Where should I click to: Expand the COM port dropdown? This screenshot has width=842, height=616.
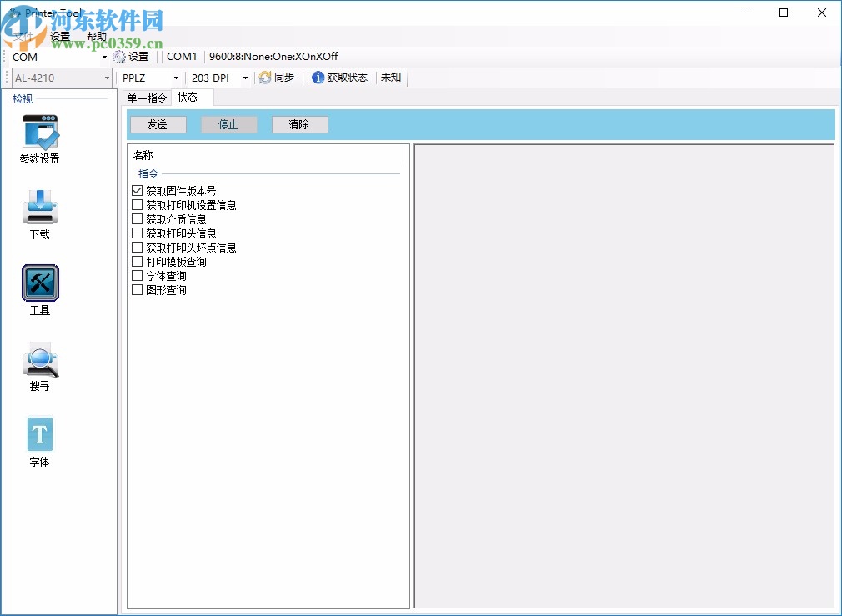(x=104, y=57)
